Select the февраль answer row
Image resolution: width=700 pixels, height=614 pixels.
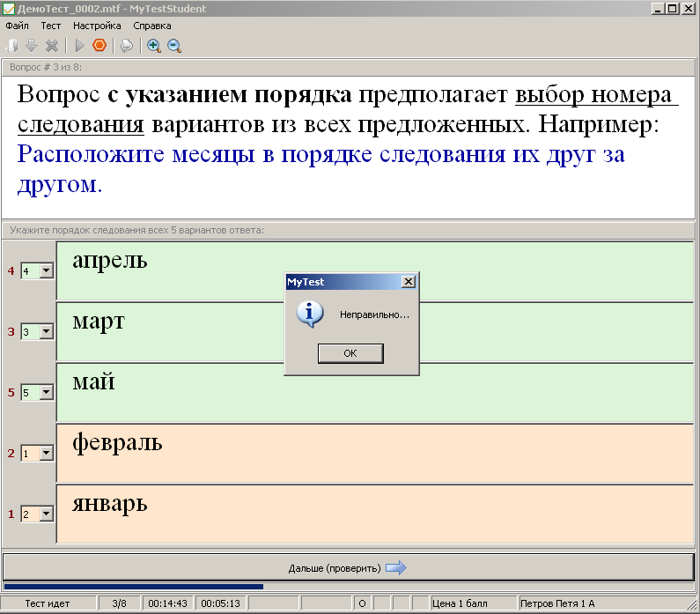tap(375, 454)
